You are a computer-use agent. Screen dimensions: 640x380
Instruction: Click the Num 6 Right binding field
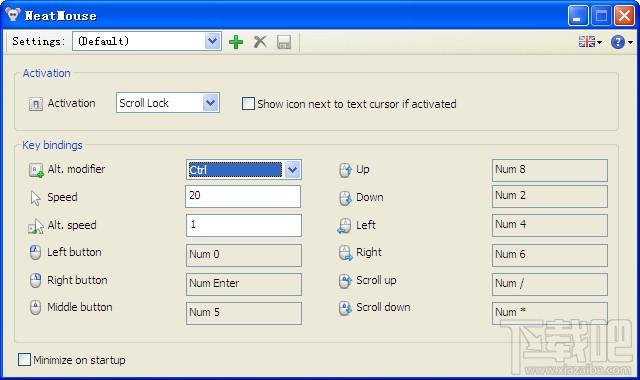click(x=550, y=255)
